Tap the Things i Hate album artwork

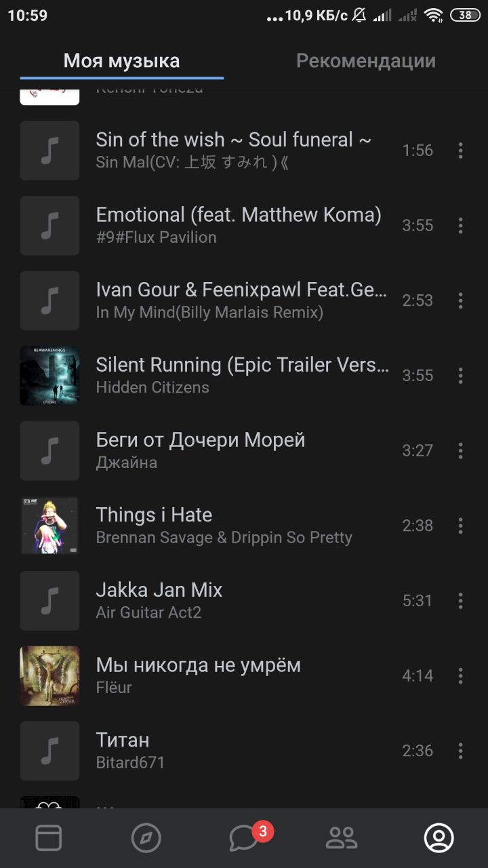(x=49, y=526)
